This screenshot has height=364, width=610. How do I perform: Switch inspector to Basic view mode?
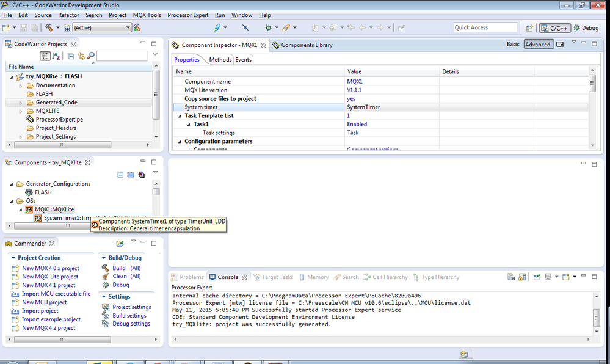coord(513,45)
